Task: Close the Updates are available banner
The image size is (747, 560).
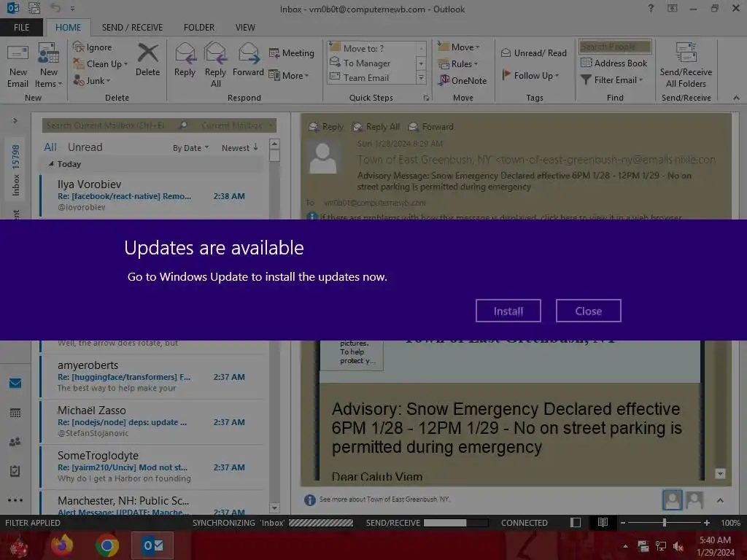Action: [589, 311]
